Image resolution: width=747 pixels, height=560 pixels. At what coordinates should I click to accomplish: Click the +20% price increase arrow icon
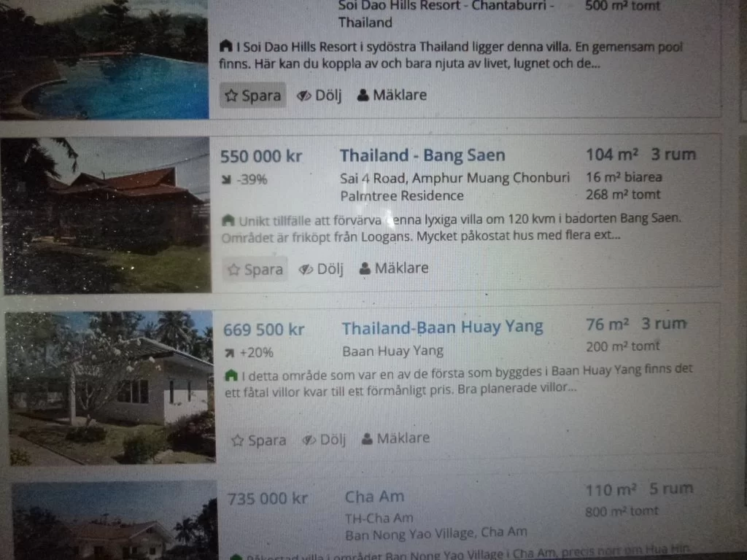pyautogui.click(x=230, y=353)
